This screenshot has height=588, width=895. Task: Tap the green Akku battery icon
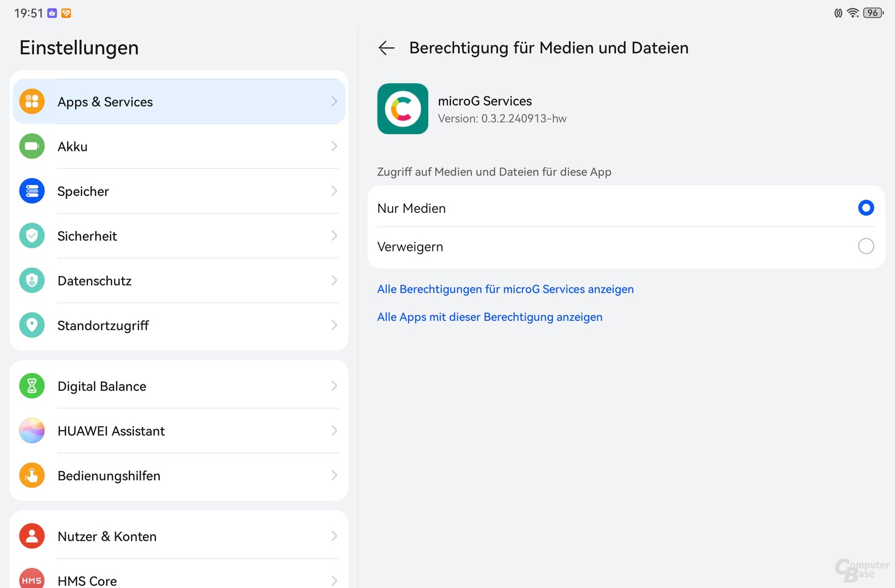(32, 146)
